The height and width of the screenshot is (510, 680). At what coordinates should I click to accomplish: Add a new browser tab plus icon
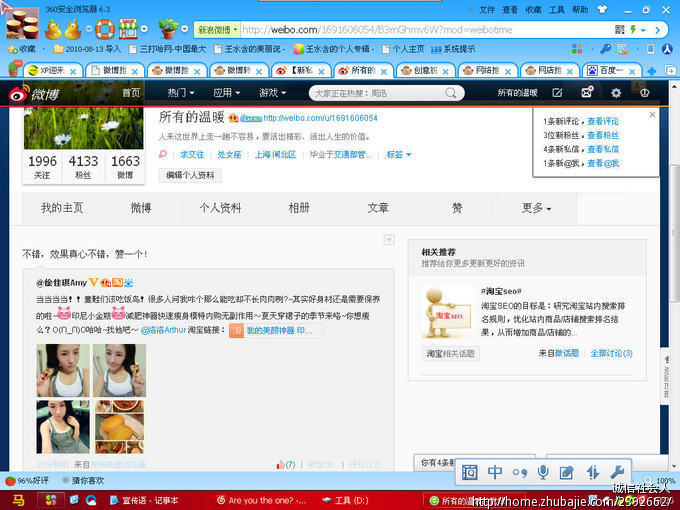coord(652,71)
